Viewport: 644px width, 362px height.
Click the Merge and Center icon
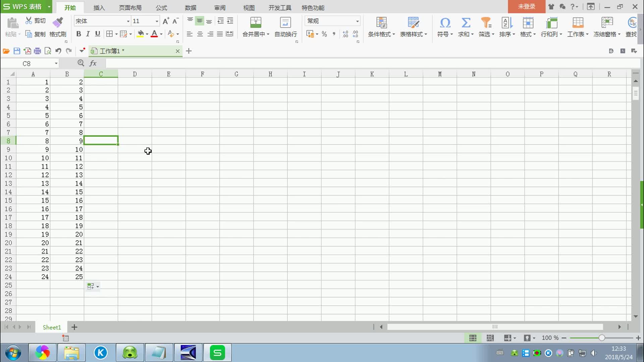(x=256, y=22)
